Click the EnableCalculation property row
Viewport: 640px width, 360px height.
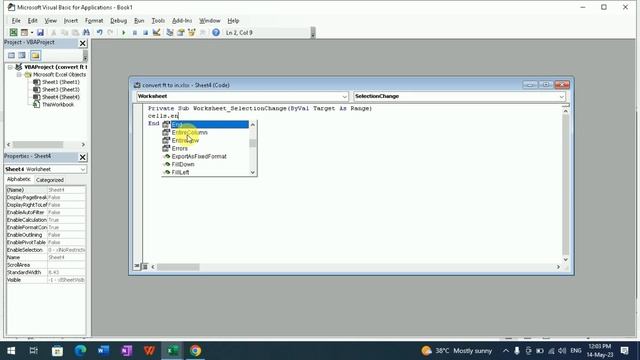45,220
